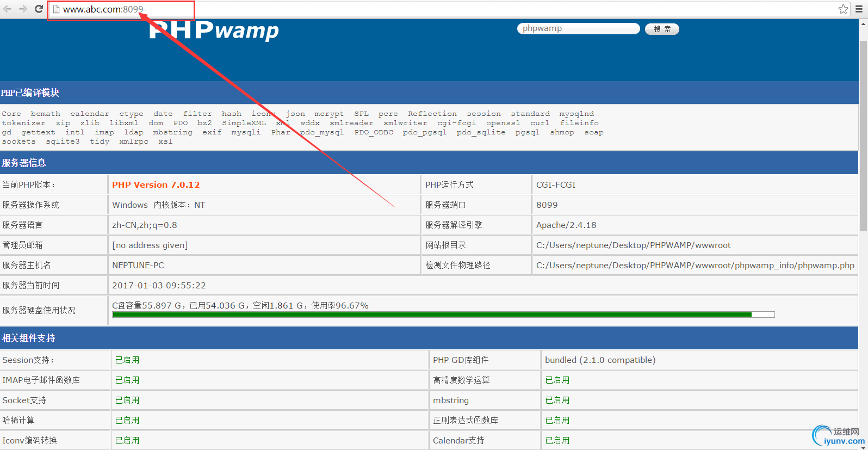Click the IMAP电子邮件函数库 label

pos(41,380)
